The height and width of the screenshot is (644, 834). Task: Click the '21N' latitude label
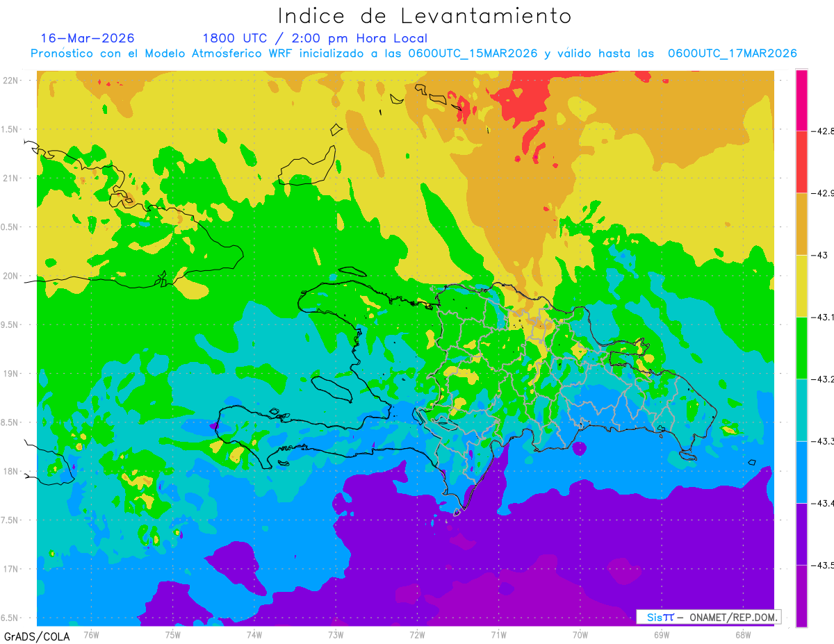12,178
